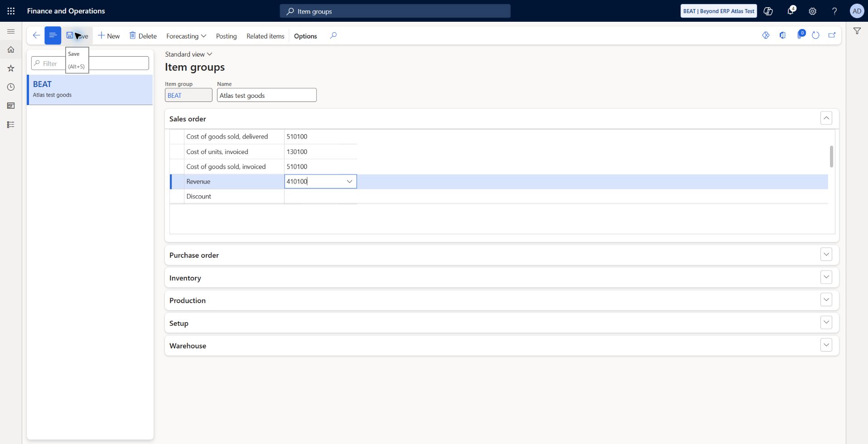
Task: Open Favorites star in sidebar
Action: point(11,68)
